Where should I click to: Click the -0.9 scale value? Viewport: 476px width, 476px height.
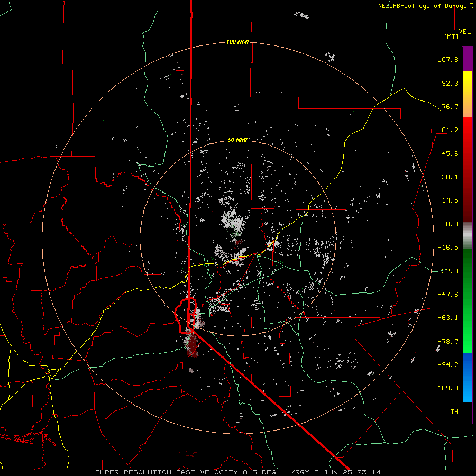(x=450, y=224)
